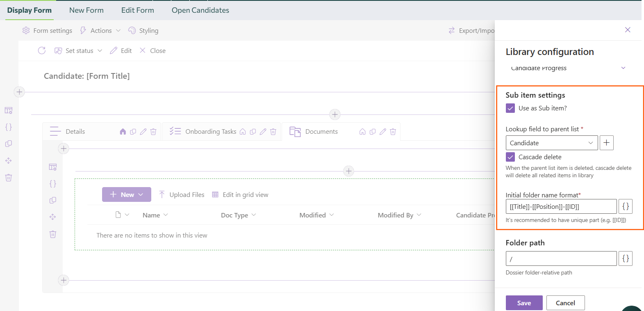Edit the Documents tab with pencil icon
The height and width of the screenshot is (311, 644).
[x=382, y=132]
